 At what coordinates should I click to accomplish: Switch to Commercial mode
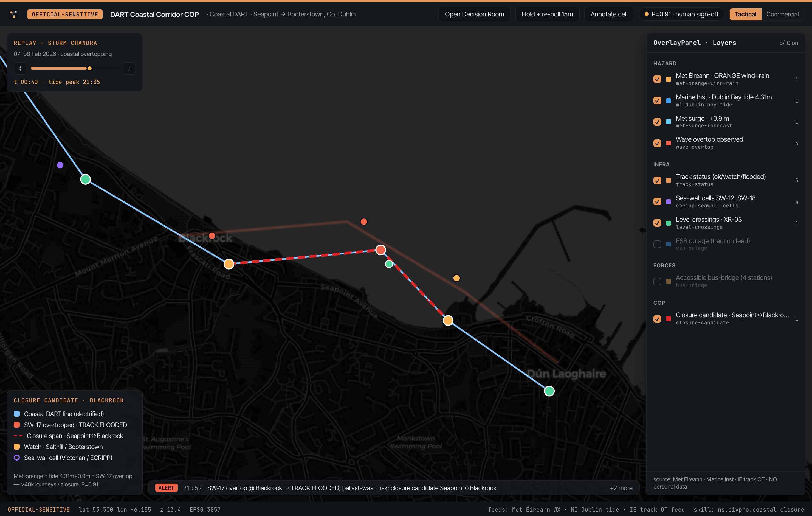pos(782,14)
